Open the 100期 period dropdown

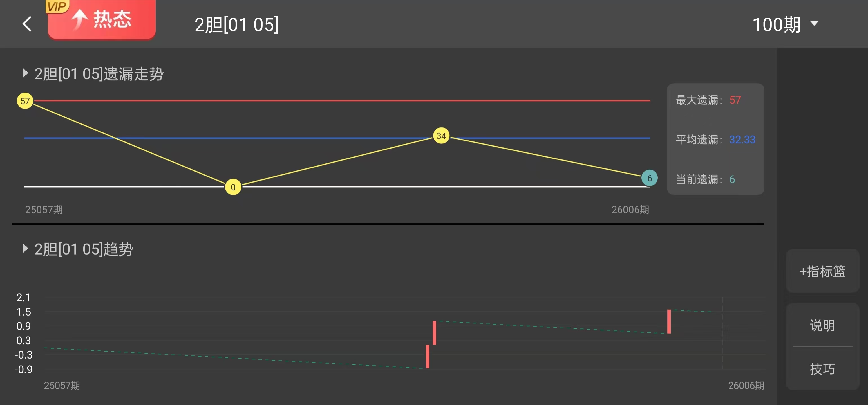point(785,24)
